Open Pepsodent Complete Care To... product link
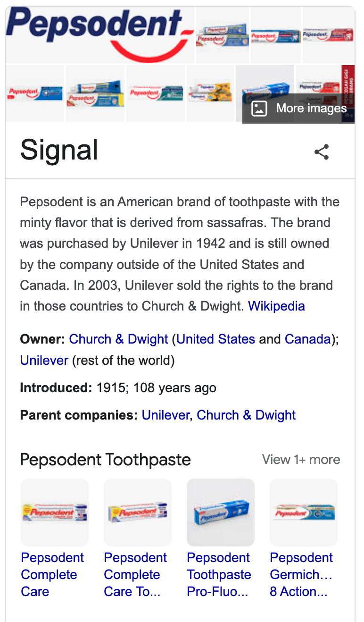The height and width of the screenshot is (622, 364). 135,575
